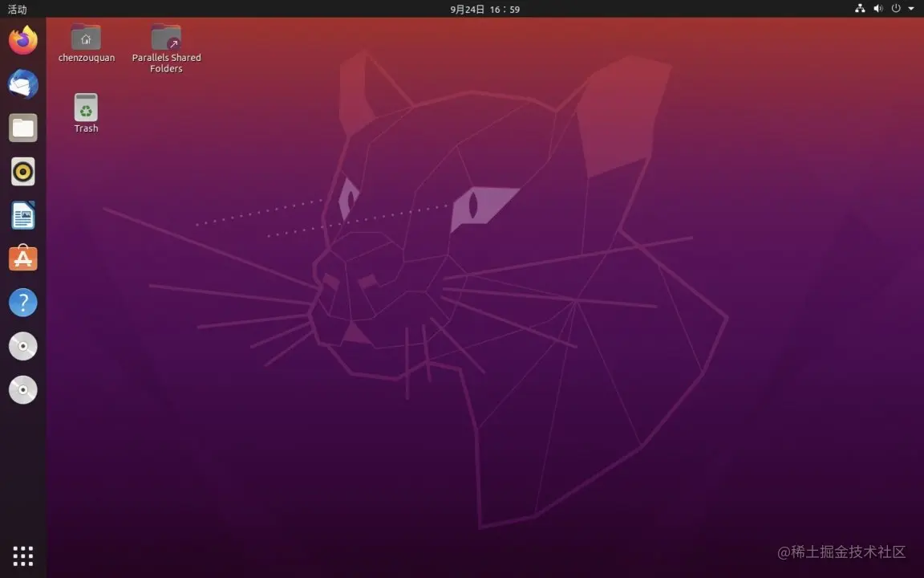Viewport: 924px width, 578px height.
Task: Open the Files manager dock icon
Action: (23, 128)
